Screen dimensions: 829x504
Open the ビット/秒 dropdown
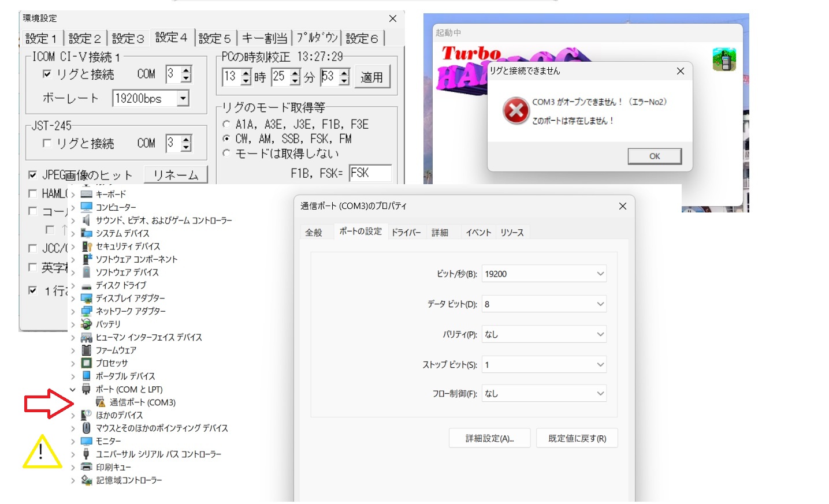[544, 274]
